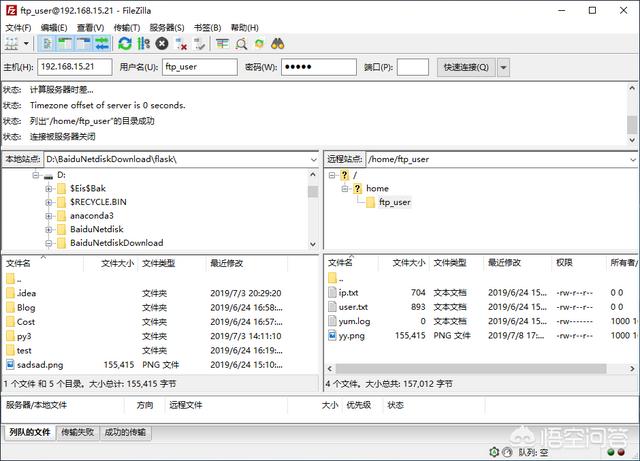Open the 帮助(H) menu
Viewport: 640px width, 461px height.
click(x=244, y=27)
